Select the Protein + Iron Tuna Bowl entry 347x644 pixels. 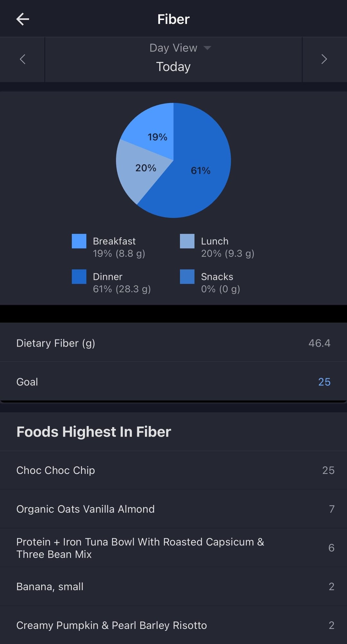[x=173, y=548]
